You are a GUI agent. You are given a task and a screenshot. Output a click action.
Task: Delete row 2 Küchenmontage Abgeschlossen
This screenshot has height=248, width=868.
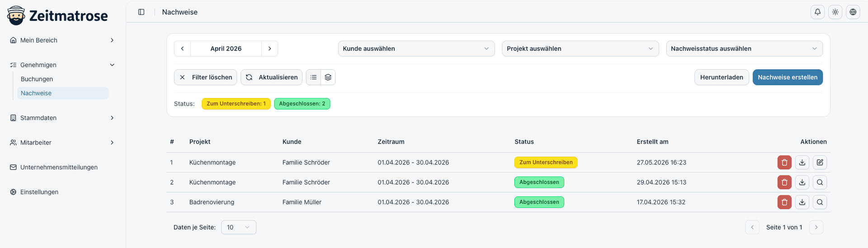click(784, 182)
